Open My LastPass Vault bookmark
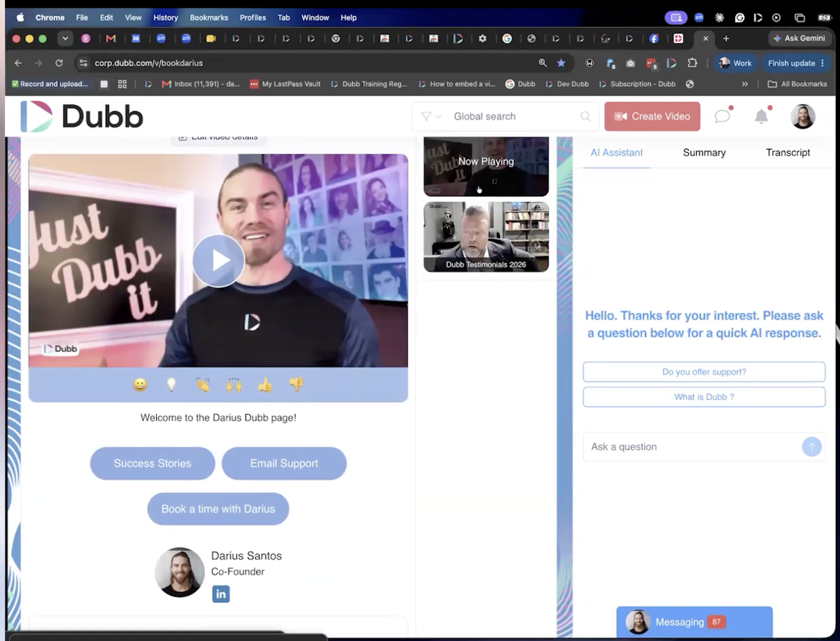Image resolution: width=840 pixels, height=641 pixels. [x=285, y=84]
